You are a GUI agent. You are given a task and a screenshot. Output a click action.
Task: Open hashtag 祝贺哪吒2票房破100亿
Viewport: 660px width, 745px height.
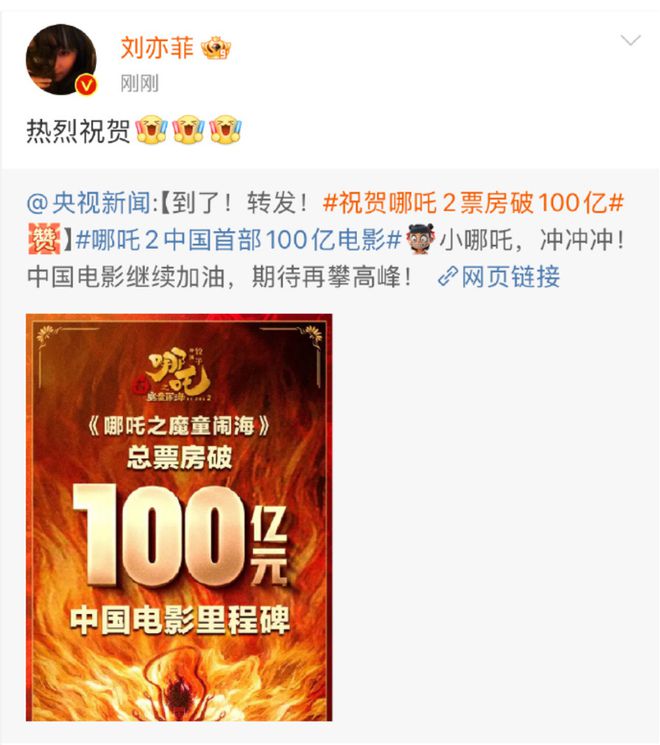pos(473,203)
